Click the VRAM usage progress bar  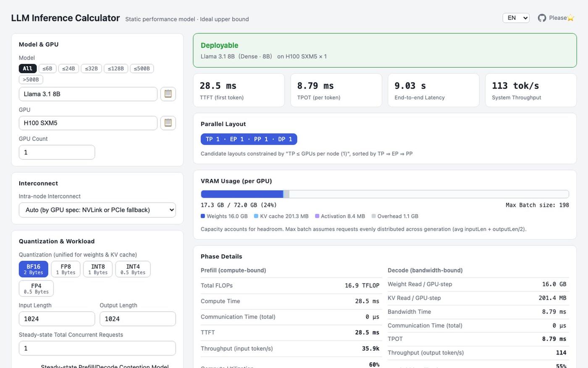click(x=385, y=194)
